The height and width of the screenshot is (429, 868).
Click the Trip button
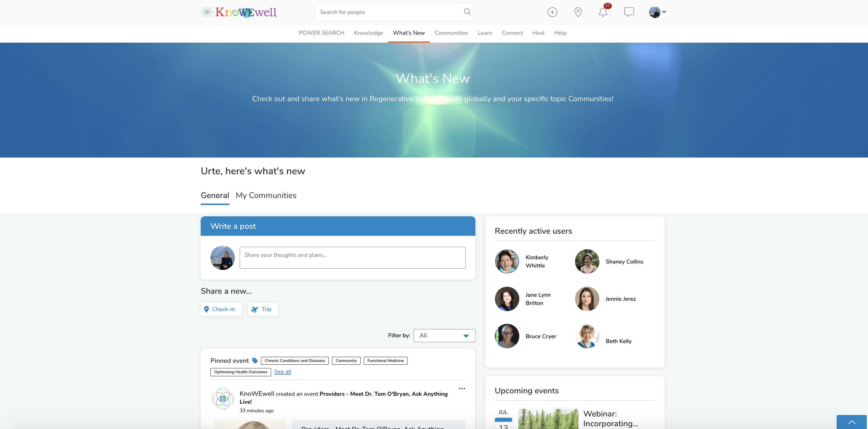263,309
